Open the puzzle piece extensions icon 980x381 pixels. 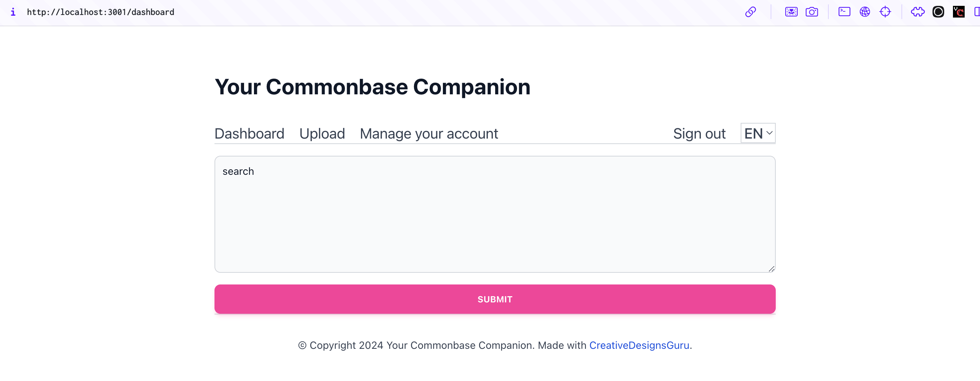click(x=917, y=12)
